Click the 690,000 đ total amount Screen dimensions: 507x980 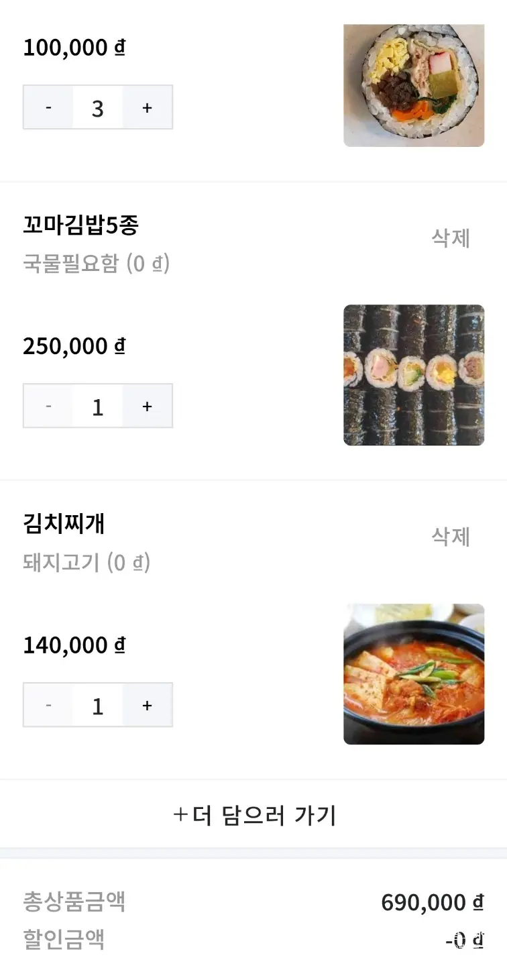(x=433, y=902)
